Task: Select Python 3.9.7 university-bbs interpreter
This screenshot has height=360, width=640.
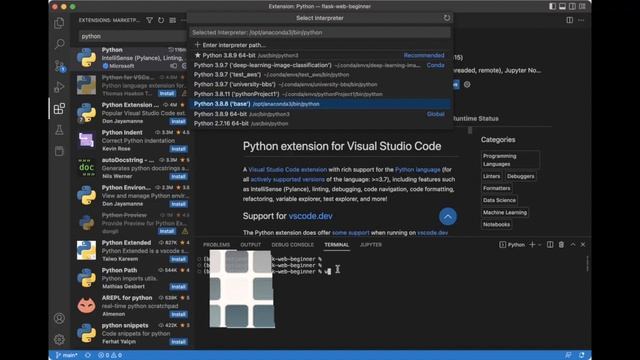Action: tap(320, 84)
